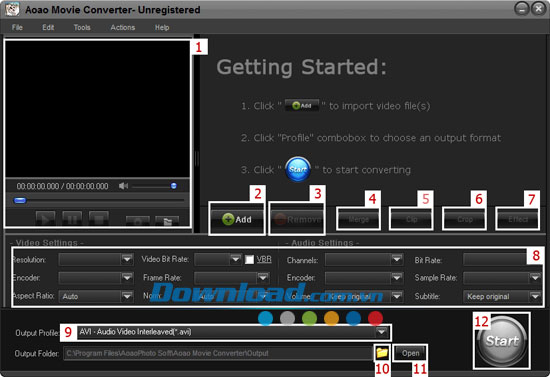Select the dark blue skin color circle
Screen dimensions: 550x377
[353, 318]
